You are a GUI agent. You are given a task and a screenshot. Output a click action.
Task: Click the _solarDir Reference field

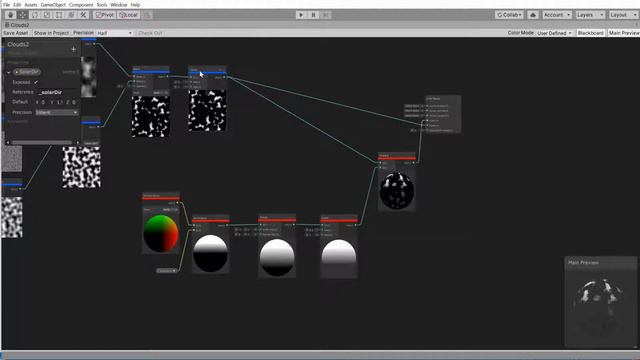57,92
